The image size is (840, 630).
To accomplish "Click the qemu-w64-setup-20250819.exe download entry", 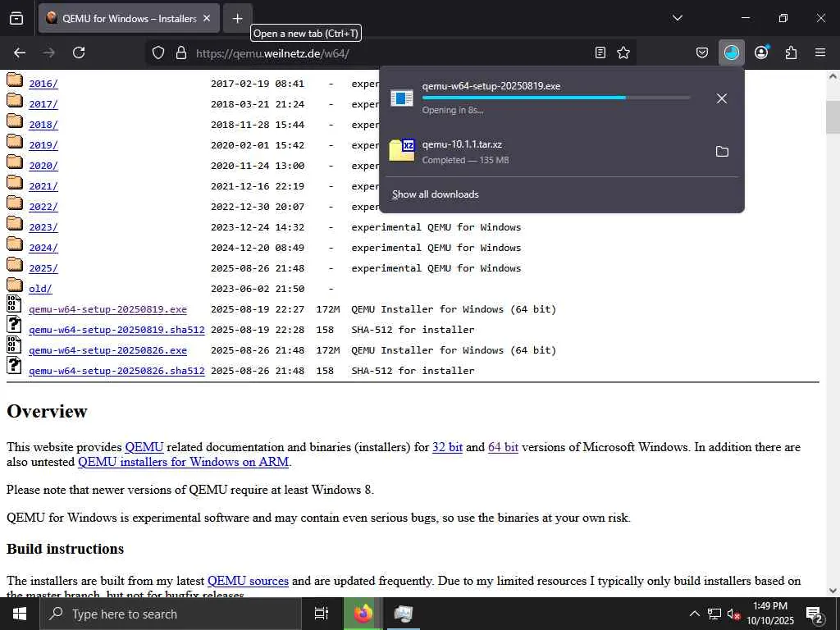I will [544, 98].
